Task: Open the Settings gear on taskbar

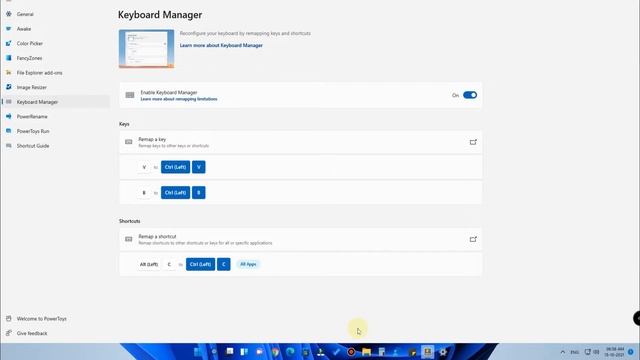Action: [x=443, y=352]
